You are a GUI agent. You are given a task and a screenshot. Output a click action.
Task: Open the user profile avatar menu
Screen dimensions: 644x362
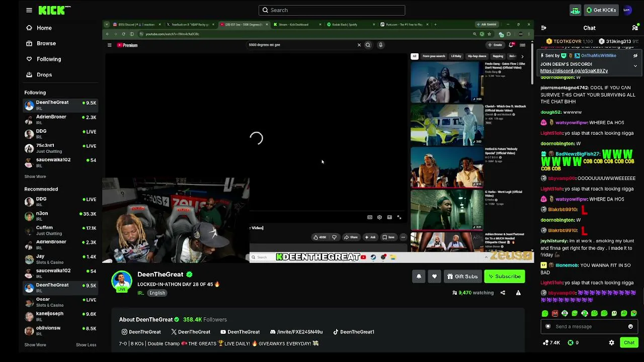click(x=627, y=10)
